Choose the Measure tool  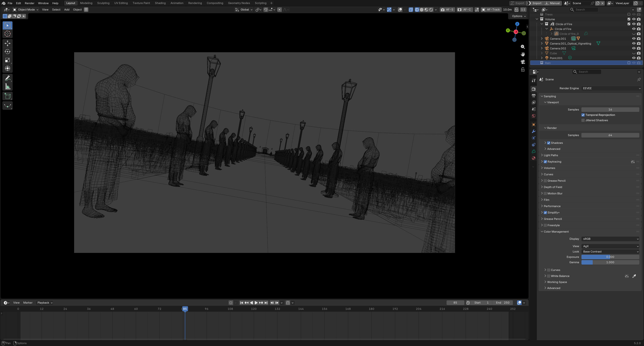click(8, 87)
